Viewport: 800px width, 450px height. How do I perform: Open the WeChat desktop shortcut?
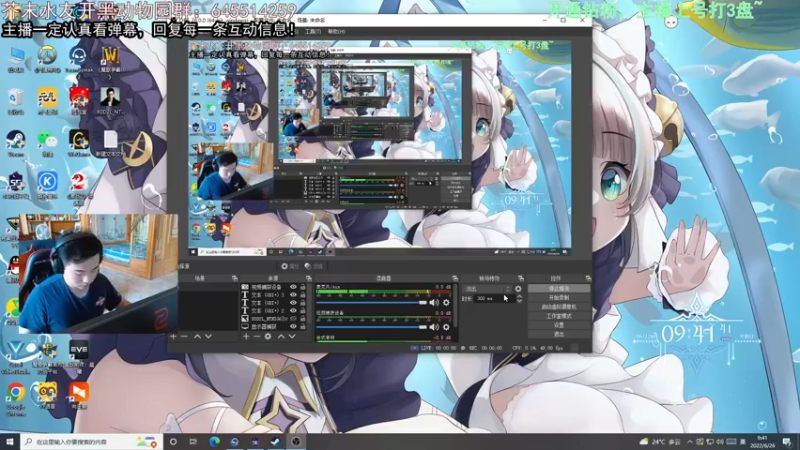click(47, 143)
